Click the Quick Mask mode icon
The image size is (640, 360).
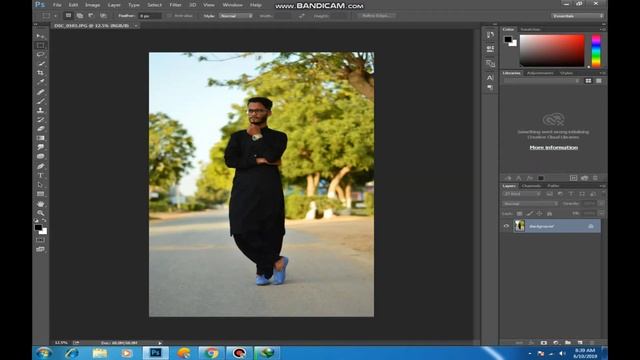pos(40,240)
